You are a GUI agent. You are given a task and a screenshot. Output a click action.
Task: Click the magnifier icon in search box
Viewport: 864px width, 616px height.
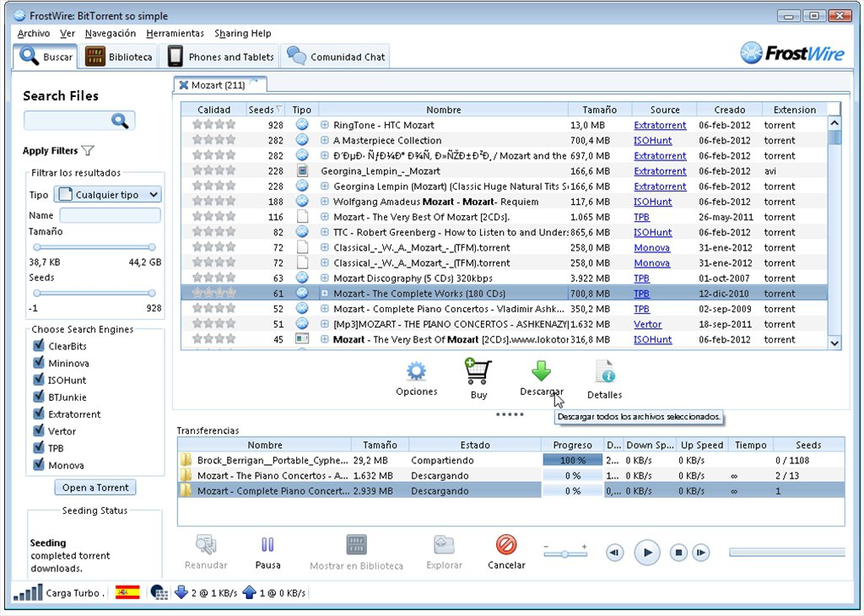(119, 122)
